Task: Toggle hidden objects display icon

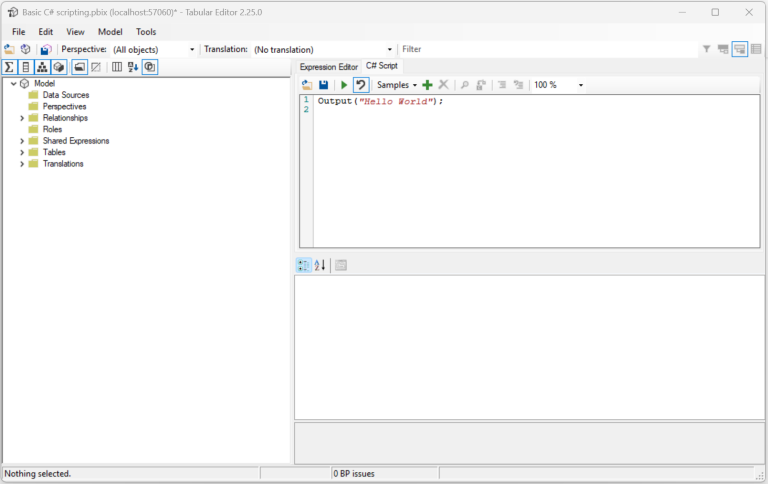Action: 96,67
